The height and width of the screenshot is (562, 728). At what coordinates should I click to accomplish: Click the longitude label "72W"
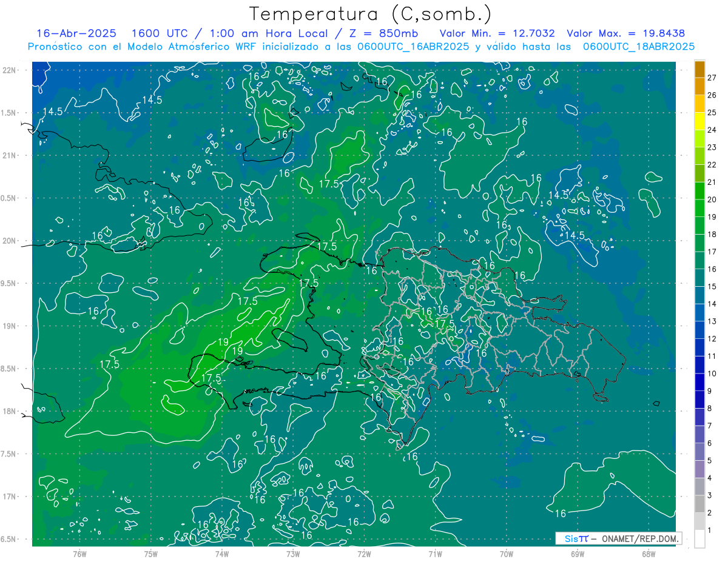[x=364, y=554]
